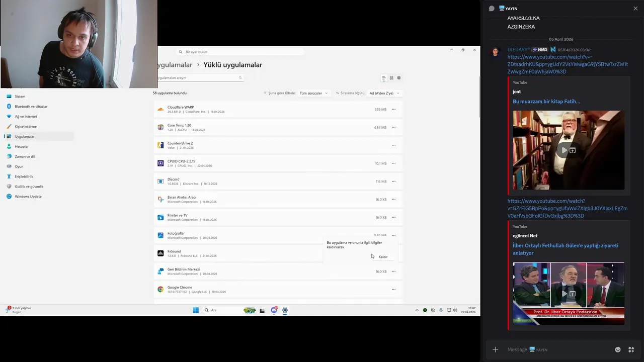Viewport: 644px width, 362px height.
Task: Open more options for CPUID CPU-Z
Action: point(393,163)
